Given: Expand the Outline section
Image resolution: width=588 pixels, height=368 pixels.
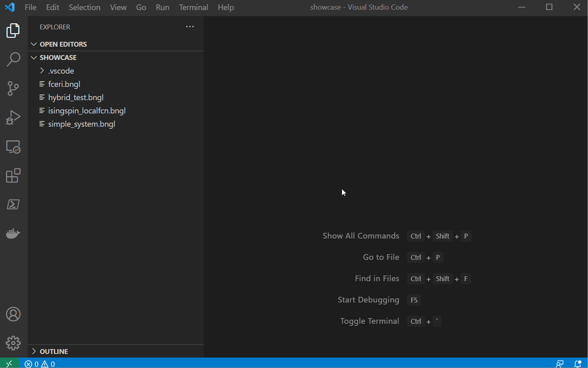Looking at the screenshot, I should [x=116, y=351].
